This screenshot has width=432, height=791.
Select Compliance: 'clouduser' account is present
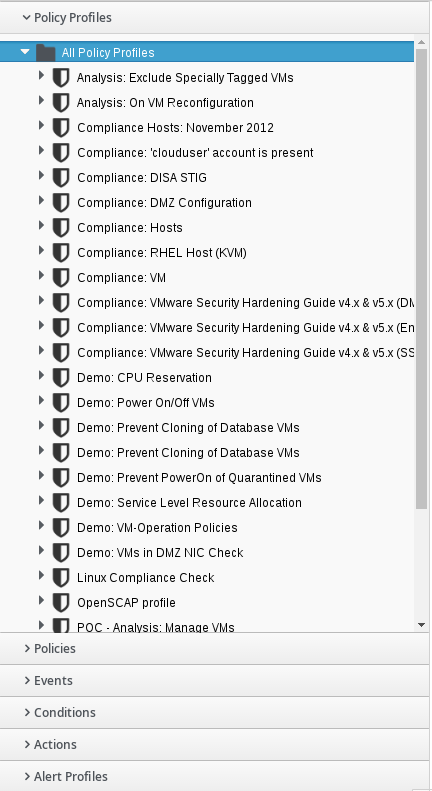[x=195, y=152]
